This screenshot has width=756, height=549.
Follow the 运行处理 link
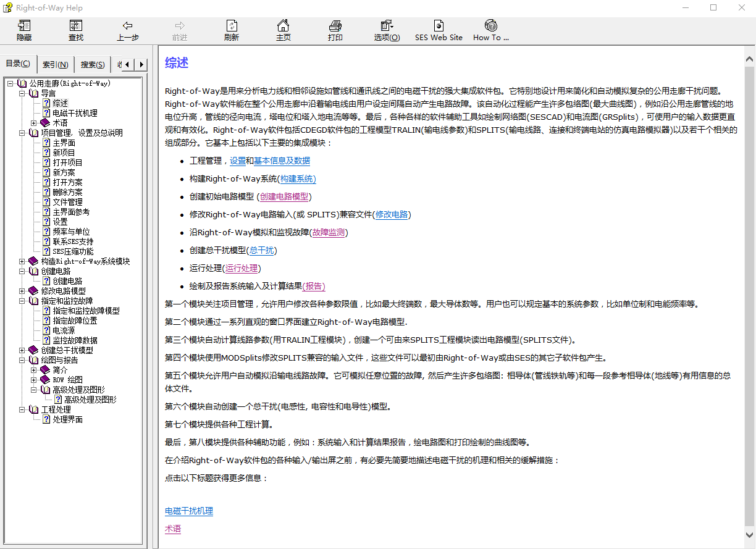tap(241, 268)
